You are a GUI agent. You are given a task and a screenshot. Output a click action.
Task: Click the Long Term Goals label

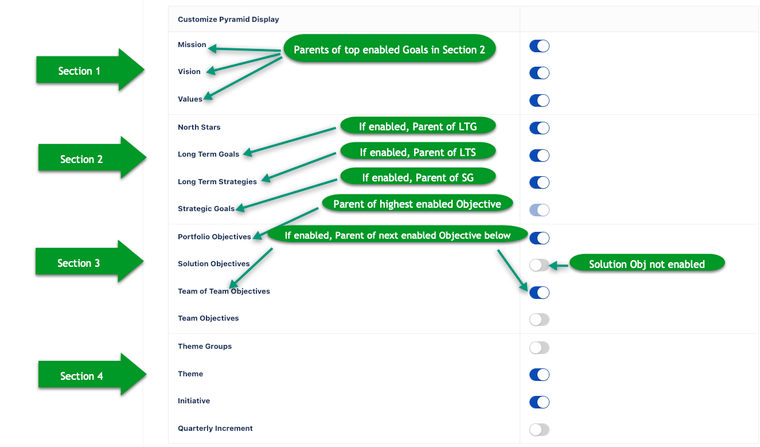click(x=208, y=154)
